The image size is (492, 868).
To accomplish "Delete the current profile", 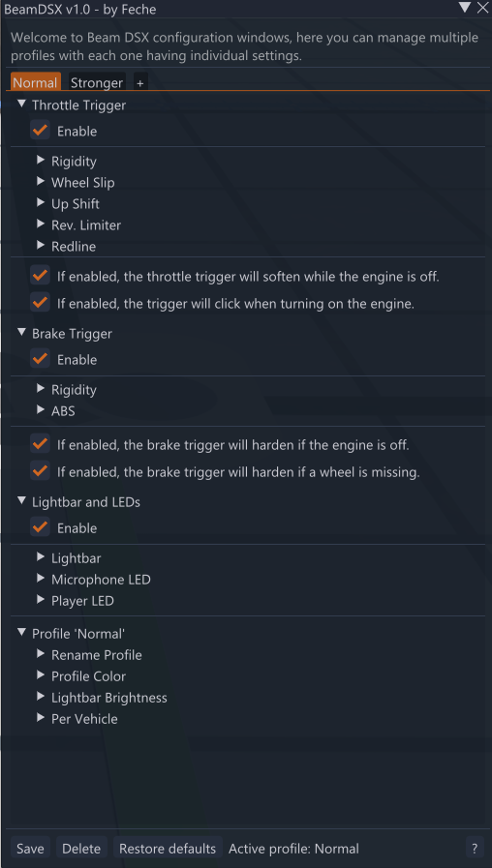I will [x=81, y=848].
